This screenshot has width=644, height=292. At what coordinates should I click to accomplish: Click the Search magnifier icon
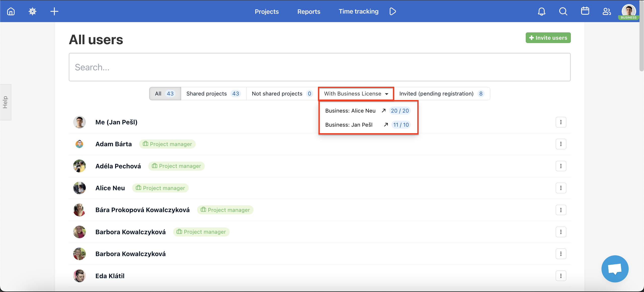(x=563, y=11)
